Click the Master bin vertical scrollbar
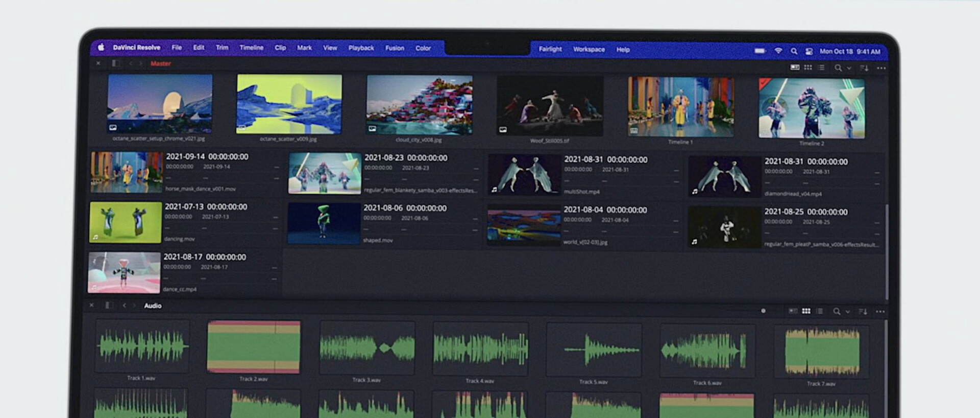 point(887,252)
